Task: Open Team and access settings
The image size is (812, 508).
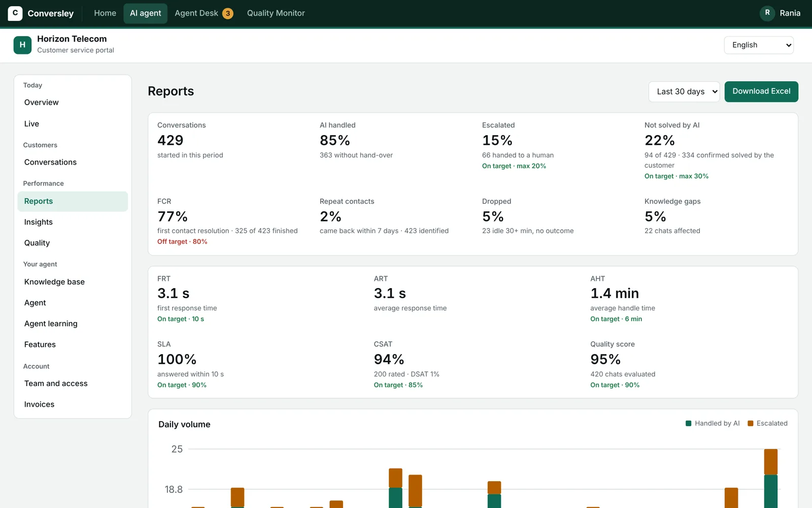Action: pyautogui.click(x=73, y=384)
